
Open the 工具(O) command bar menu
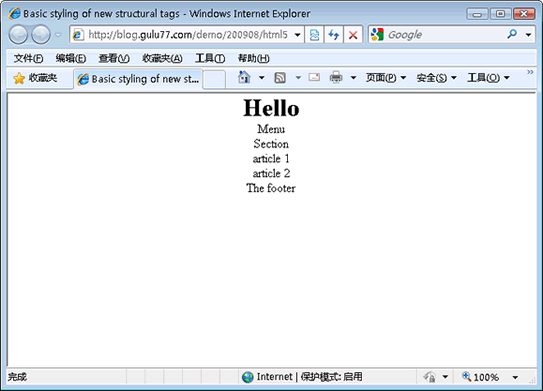488,78
